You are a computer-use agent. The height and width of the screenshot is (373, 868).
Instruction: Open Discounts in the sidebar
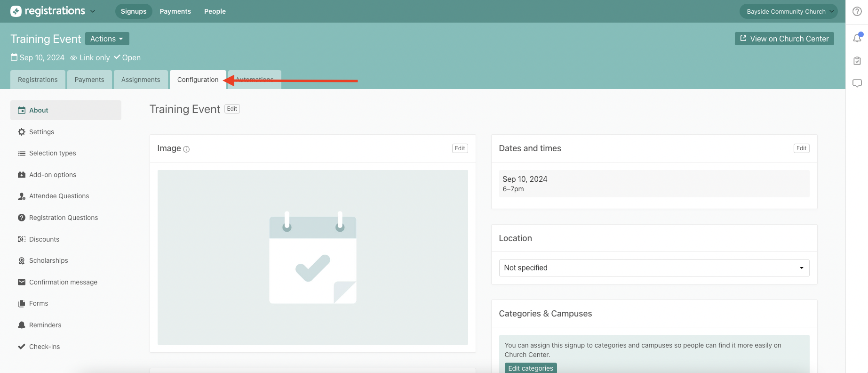coord(44,239)
